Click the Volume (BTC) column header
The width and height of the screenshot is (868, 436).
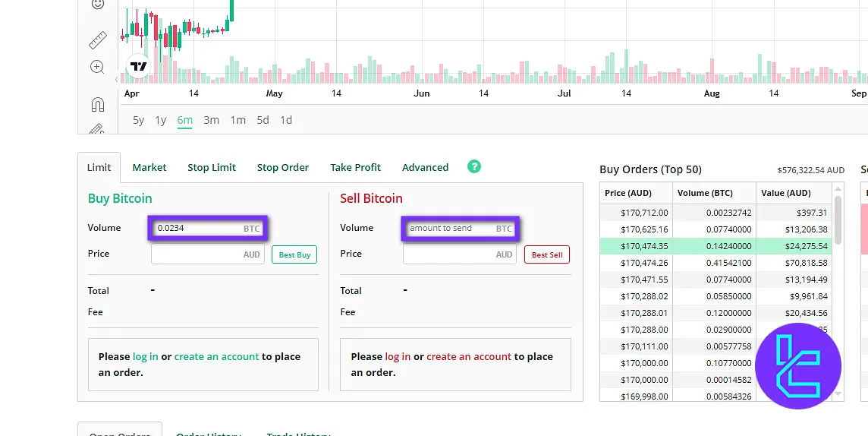point(714,193)
